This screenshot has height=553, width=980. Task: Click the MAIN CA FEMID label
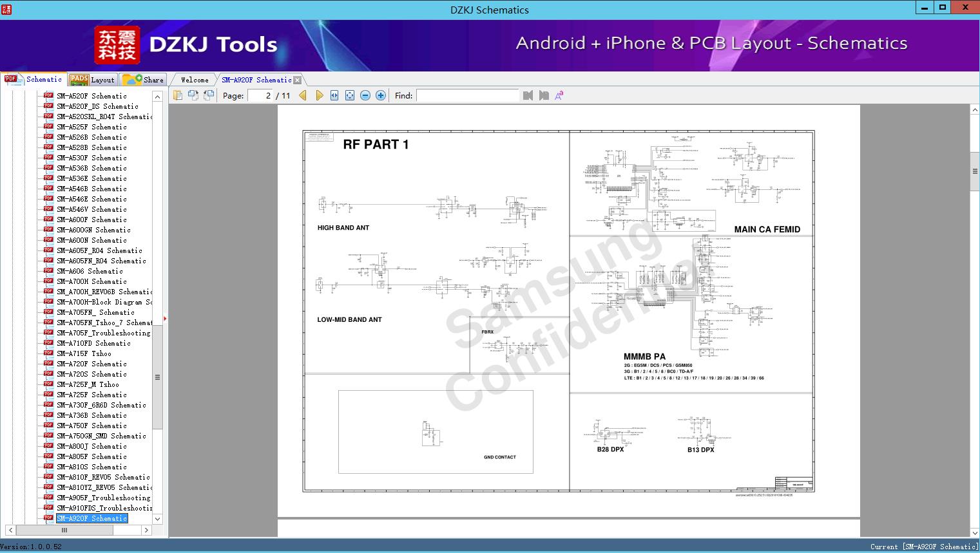pos(767,229)
